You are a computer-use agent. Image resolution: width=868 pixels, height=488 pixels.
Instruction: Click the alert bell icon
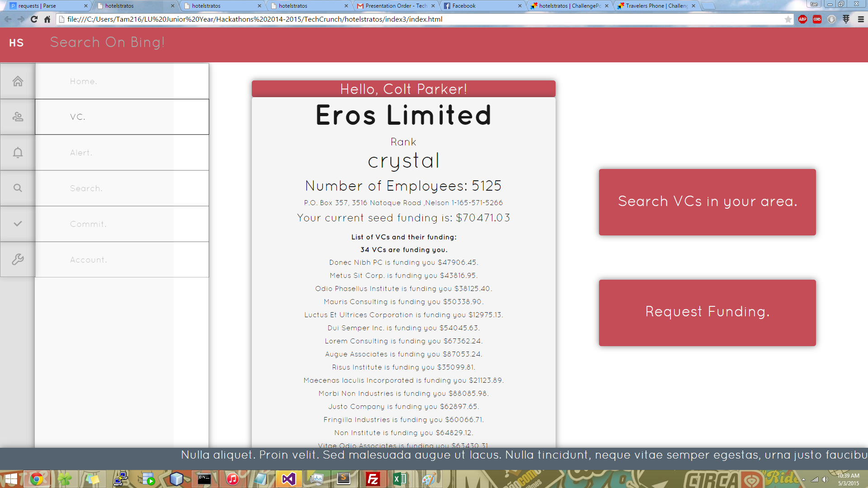18,153
